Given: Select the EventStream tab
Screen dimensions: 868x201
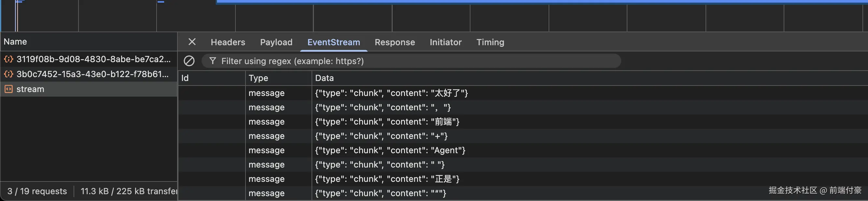Looking at the screenshot, I should click(333, 42).
